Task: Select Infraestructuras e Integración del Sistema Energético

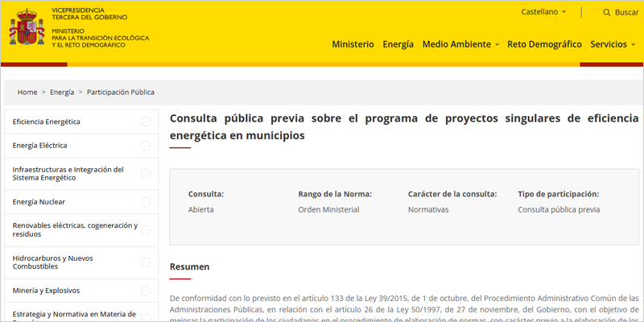Action: (68, 174)
